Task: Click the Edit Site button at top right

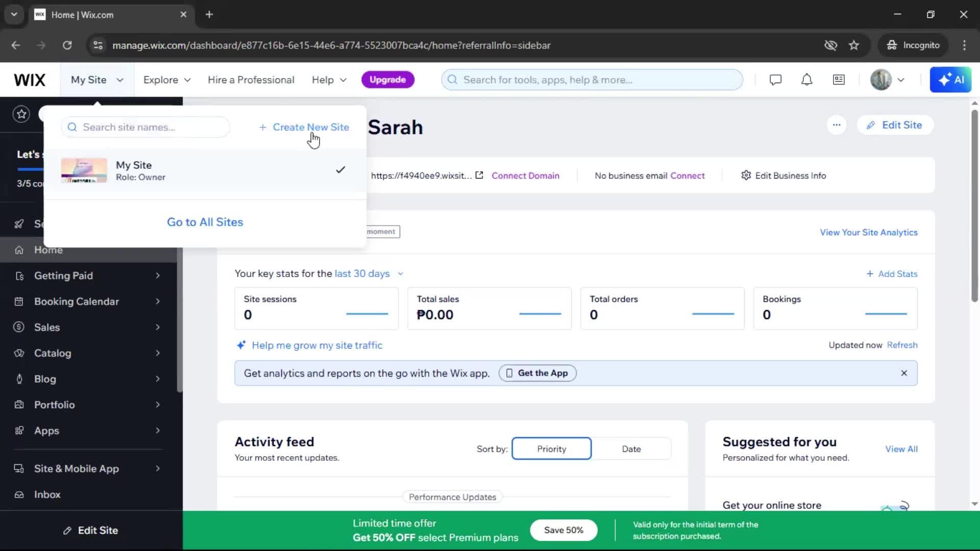Action: pyautogui.click(x=895, y=125)
